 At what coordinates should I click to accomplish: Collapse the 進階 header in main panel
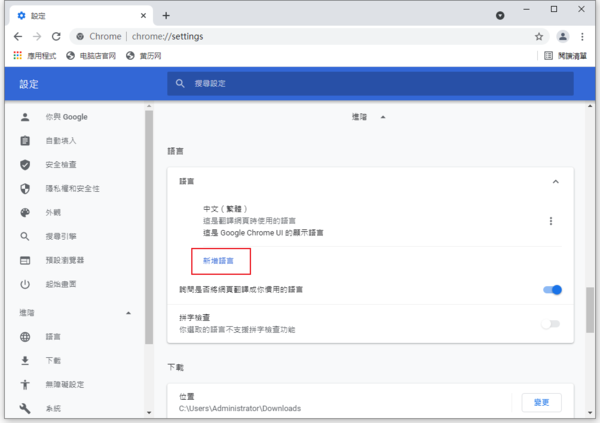pos(381,117)
